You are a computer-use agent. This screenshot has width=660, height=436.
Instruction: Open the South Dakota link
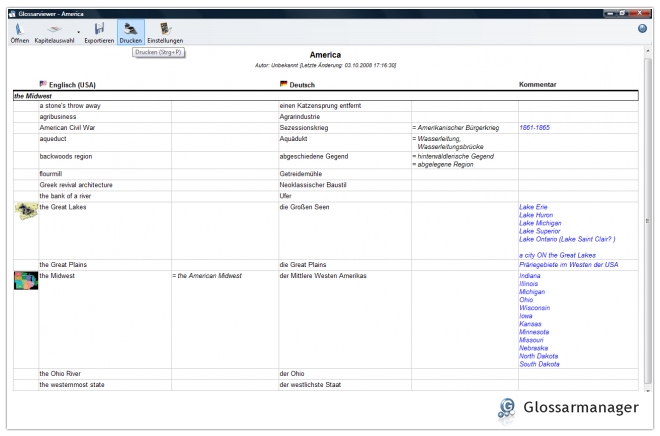(540, 364)
